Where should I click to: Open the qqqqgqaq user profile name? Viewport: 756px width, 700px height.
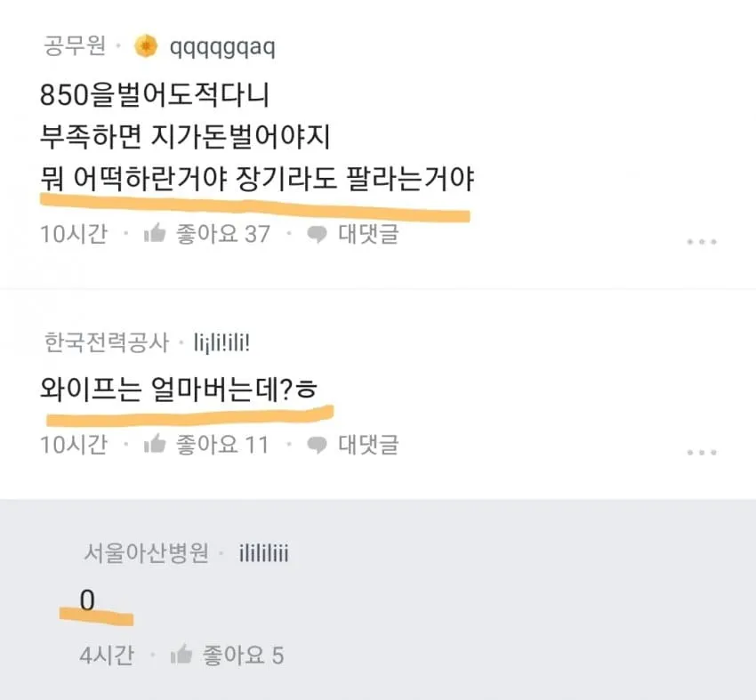[221, 47]
